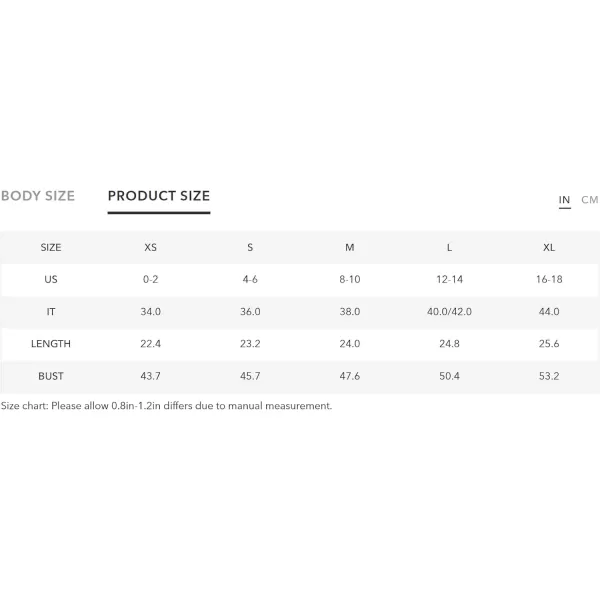
Task: Select the US 8-10 cell
Action: tap(349, 279)
